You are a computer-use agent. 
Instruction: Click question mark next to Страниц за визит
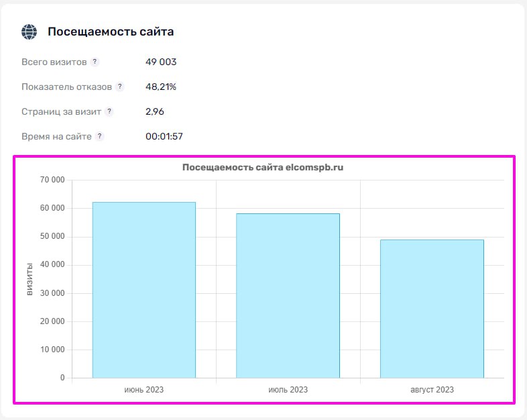(109, 112)
